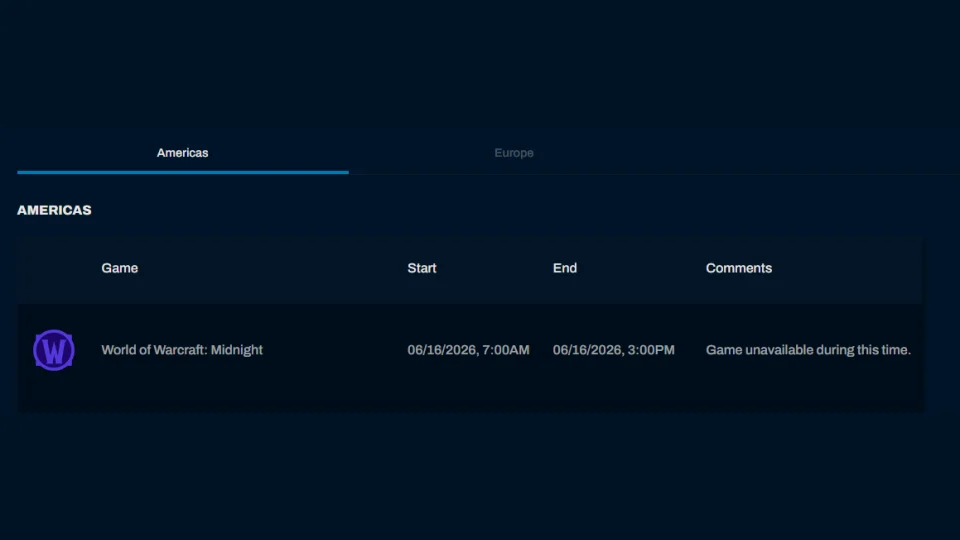Image resolution: width=960 pixels, height=540 pixels.
Task: Click the Comments column header
Action: 738,268
